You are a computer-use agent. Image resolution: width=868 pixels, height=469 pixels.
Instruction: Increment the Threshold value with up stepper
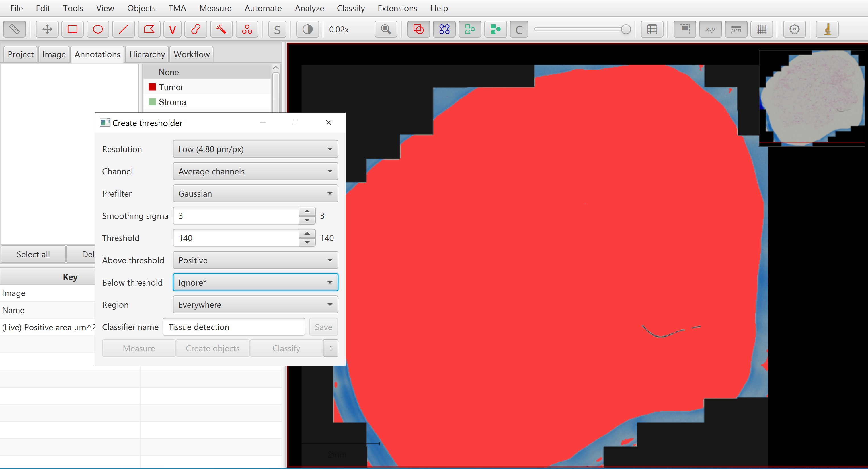(307, 233)
